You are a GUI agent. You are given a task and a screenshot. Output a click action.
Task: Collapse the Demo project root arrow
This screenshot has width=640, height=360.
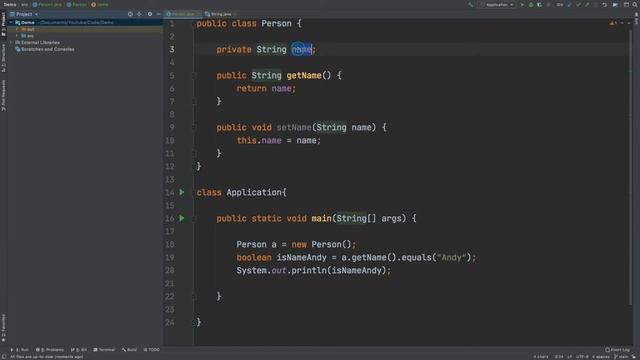(11, 22)
